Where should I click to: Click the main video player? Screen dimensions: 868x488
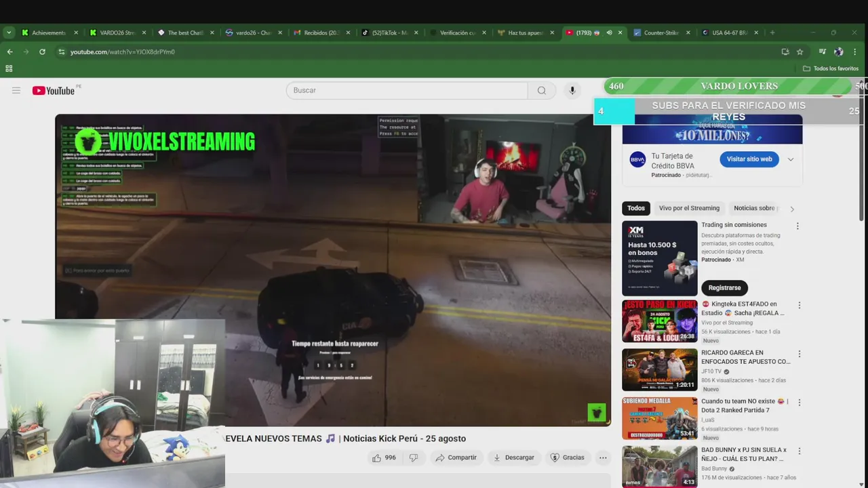[x=333, y=270]
